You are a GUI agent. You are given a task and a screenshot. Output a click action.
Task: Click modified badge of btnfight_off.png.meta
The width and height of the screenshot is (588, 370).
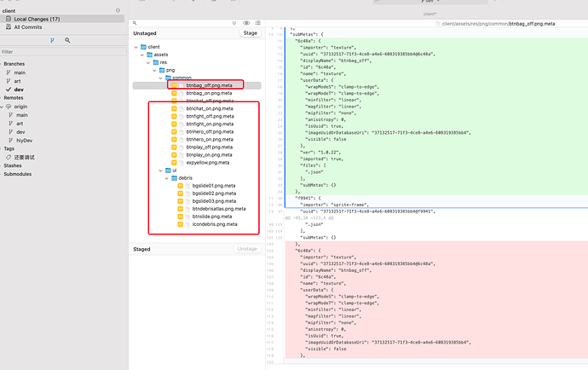click(x=174, y=116)
